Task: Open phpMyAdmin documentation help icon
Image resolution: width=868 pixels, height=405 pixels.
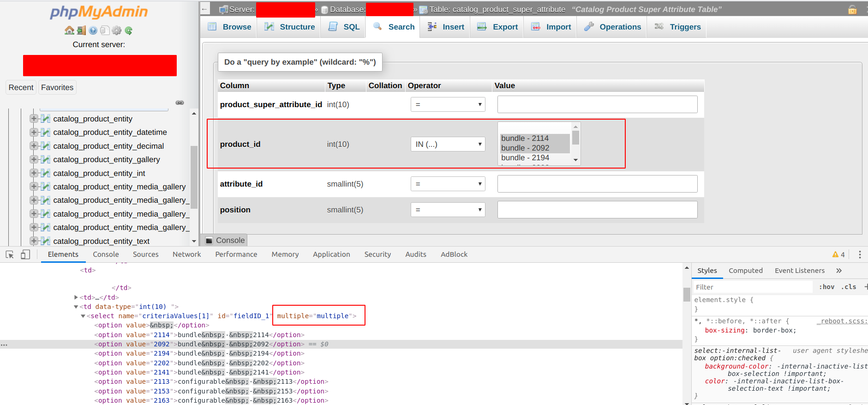Action: 93,30
